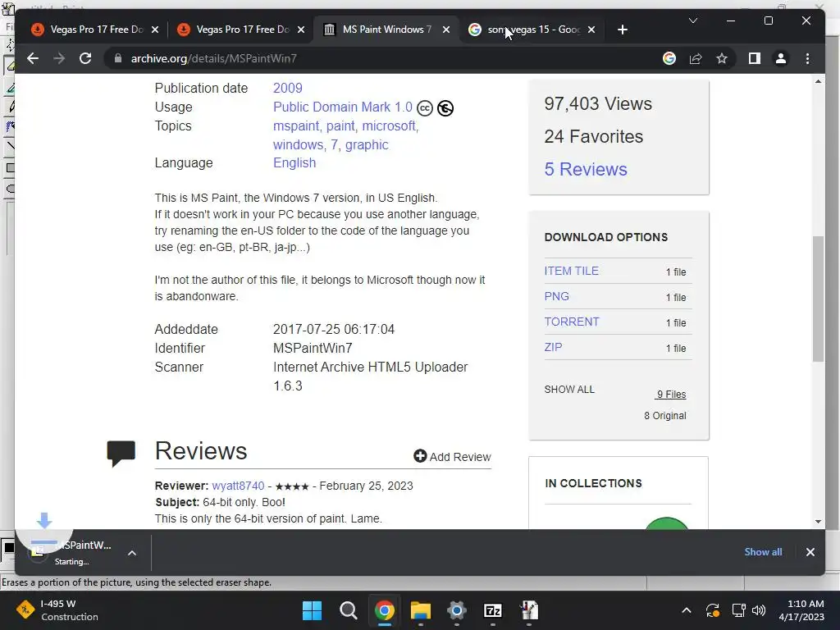840x630 pixels.
Task: Download the PNG file option
Action: point(557,296)
